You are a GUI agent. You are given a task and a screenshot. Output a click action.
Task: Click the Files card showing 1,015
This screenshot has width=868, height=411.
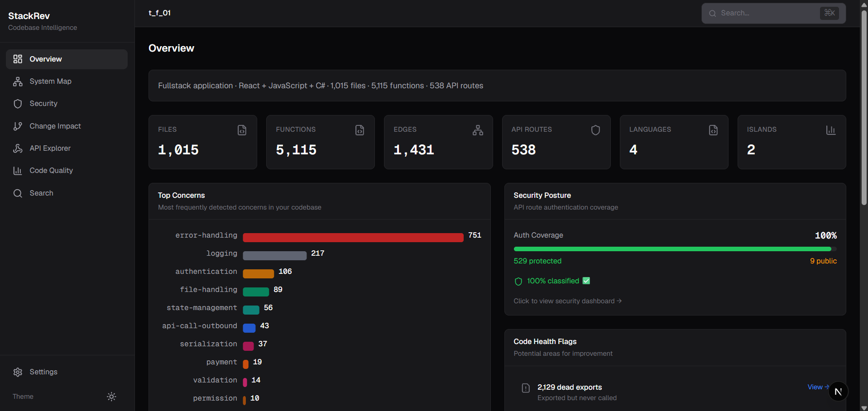(x=203, y=142)
